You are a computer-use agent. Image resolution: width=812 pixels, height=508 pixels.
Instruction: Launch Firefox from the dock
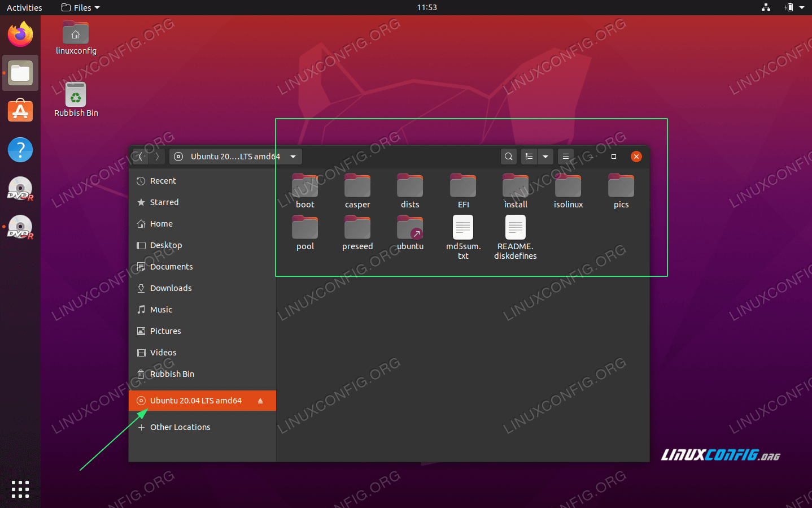[20, 34]
